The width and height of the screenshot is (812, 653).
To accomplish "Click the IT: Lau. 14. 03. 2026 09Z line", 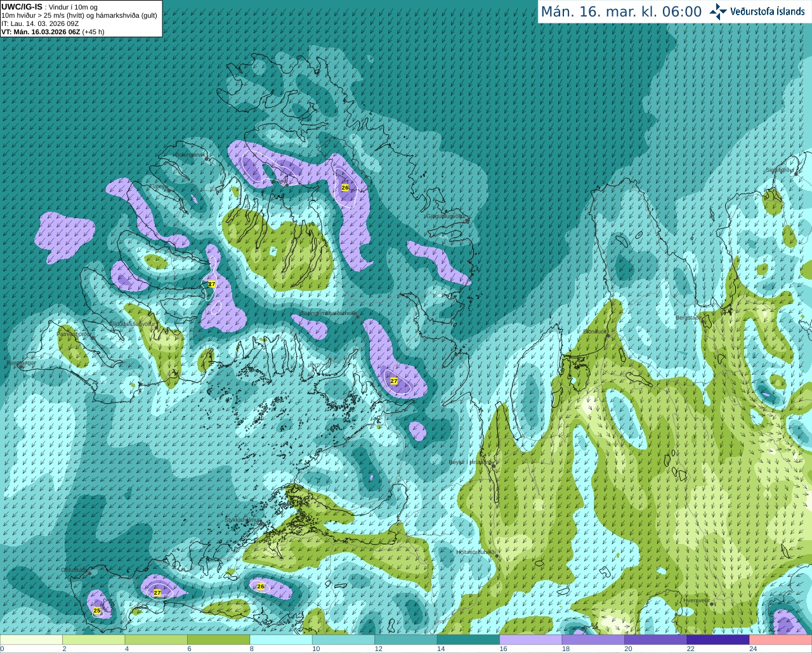I will click(x=40, y=23).
